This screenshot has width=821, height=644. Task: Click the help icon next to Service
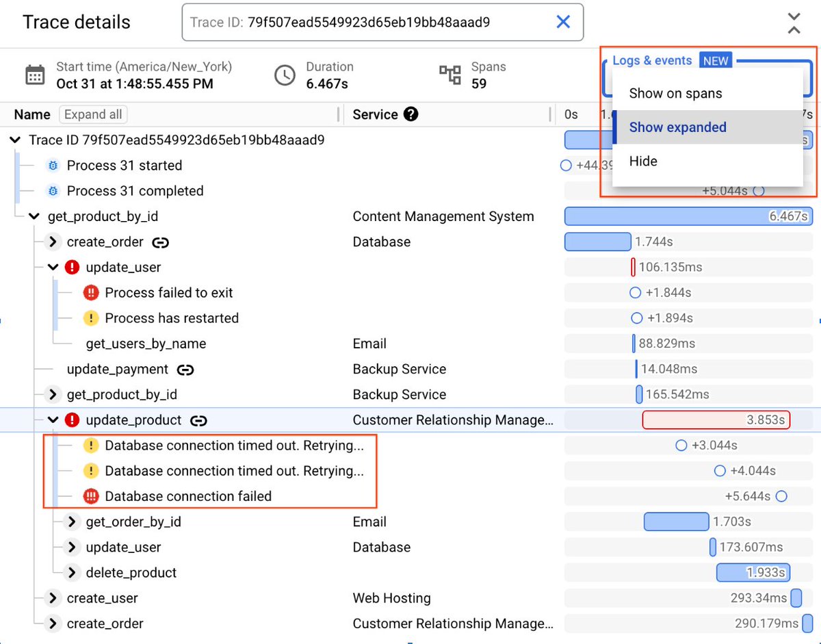pyautogui.click(x=410, y=114)
